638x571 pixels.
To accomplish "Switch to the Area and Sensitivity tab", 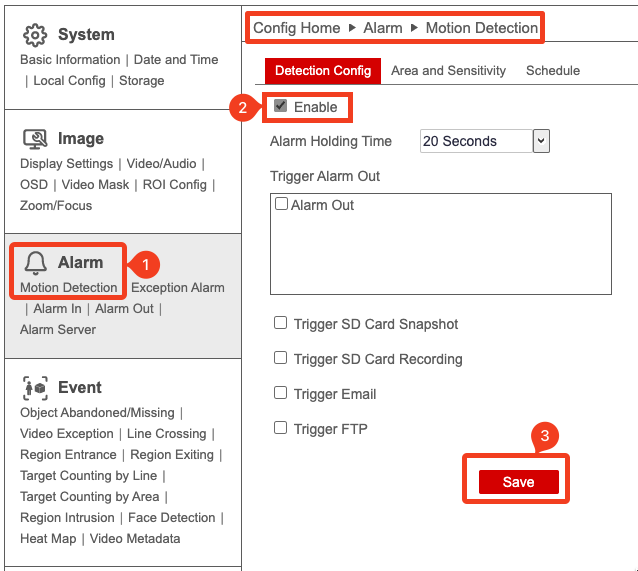I will click(448, 71).
